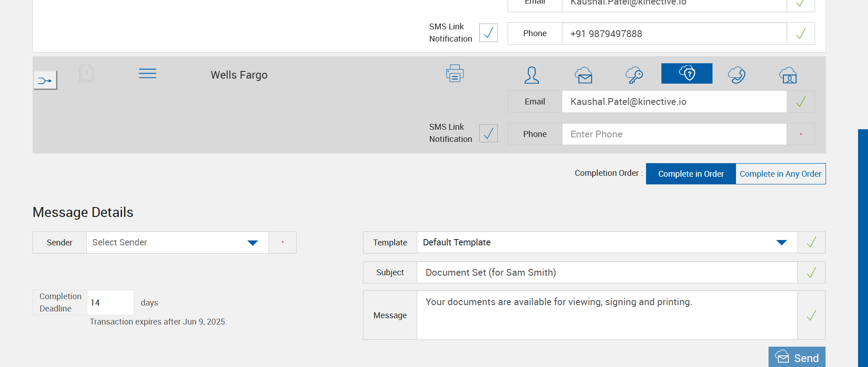
Task: Click the Completion Deadline days field
Action: pyautogui.click(x=110, y=303)
